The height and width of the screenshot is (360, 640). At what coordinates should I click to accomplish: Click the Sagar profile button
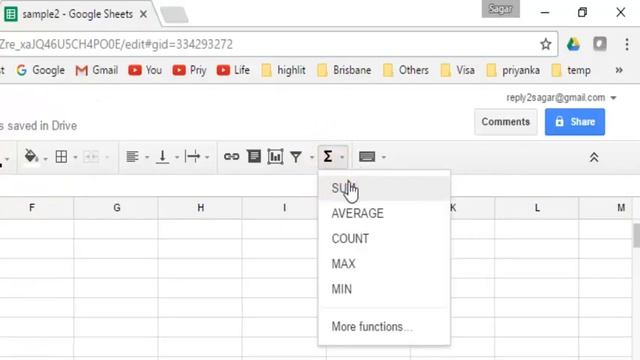pyautogui.click(x=500, y=9)
